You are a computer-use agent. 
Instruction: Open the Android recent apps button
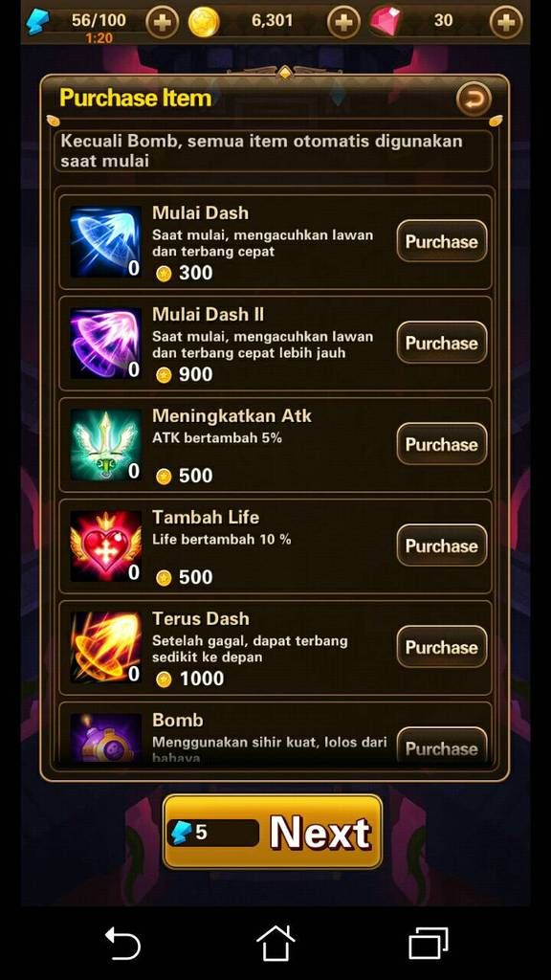tap(429, 943)
